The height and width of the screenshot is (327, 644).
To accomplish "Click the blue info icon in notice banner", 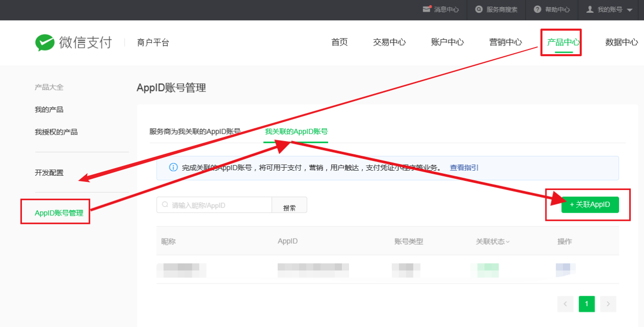I will pyautogui.click(x=173, y=168).
